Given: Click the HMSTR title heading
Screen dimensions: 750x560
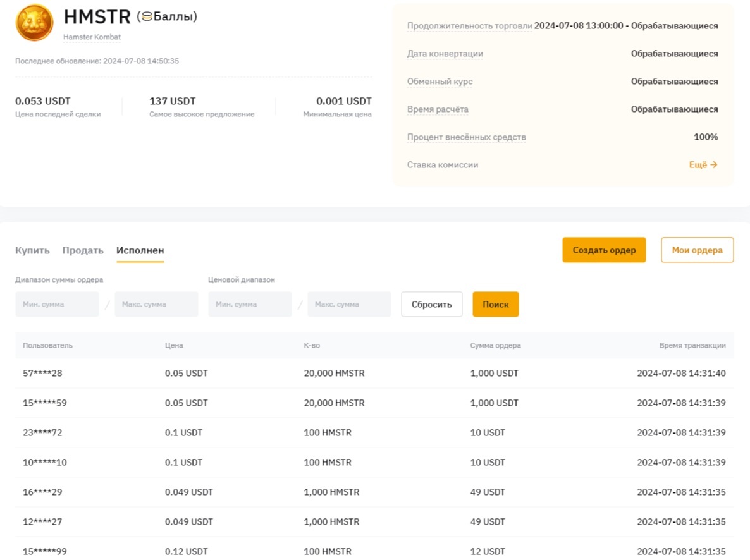Looking at the screenshot, I should click(97, 16).
